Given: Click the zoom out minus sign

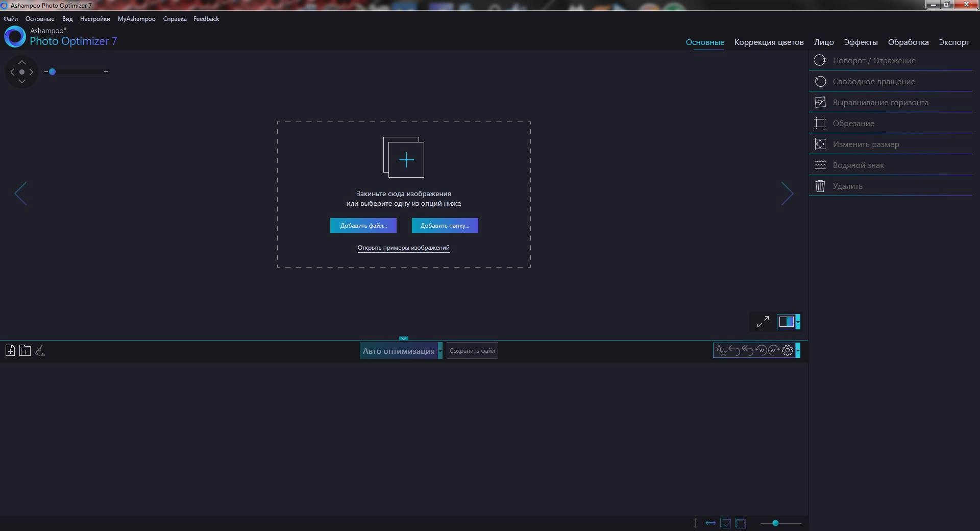Looking at the screenshot, I should pos(46,72).
